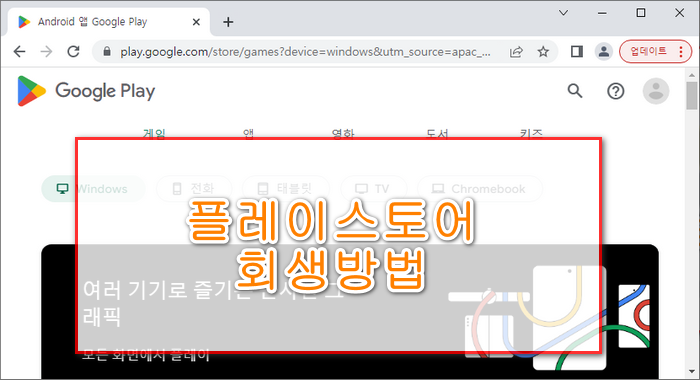
Task: Click the address bar URL field
Action: (x=305, y=52)
